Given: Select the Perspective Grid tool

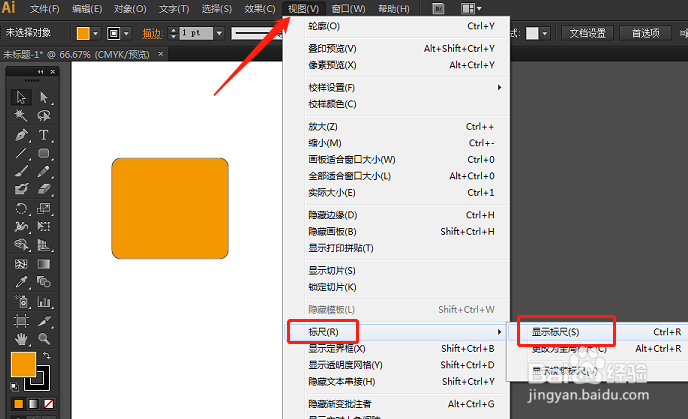Looking at the screenshot, I should [x=43, y=244].
